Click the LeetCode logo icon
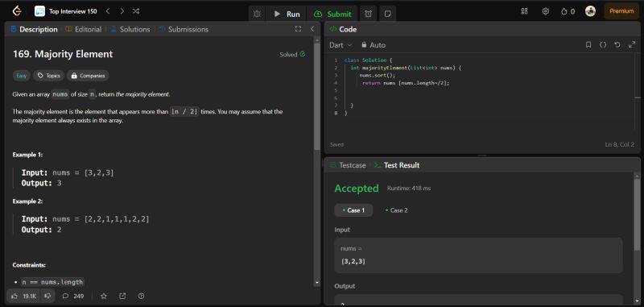The height and width of the screenshot is (307, 644). click(x=16, y=11)
